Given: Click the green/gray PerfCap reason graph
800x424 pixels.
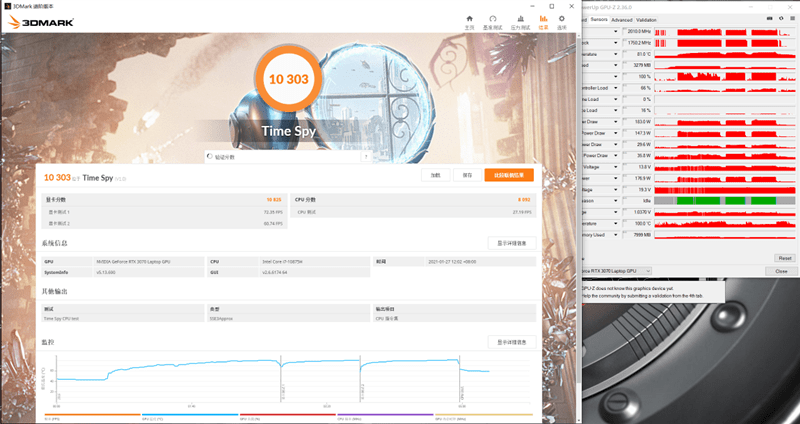Looking at the screenshot, I should pos(725,201).
